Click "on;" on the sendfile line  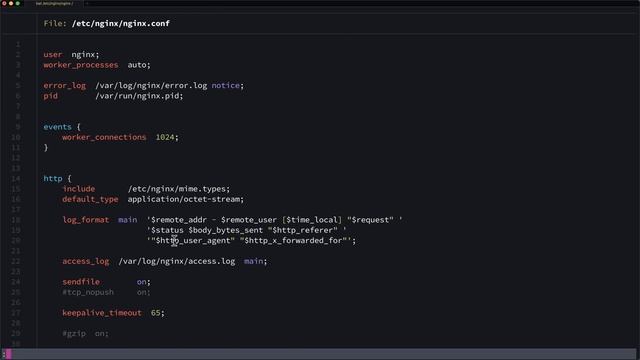coord(144,282)
